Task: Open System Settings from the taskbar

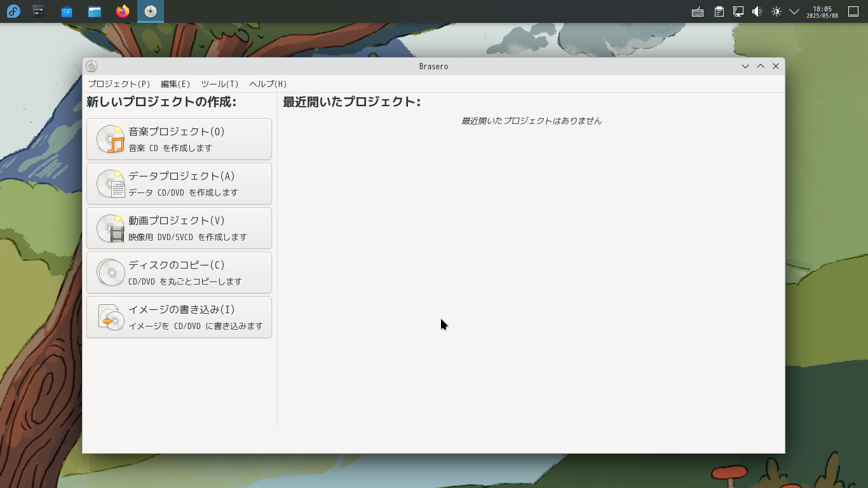Action: coord(39,11)
